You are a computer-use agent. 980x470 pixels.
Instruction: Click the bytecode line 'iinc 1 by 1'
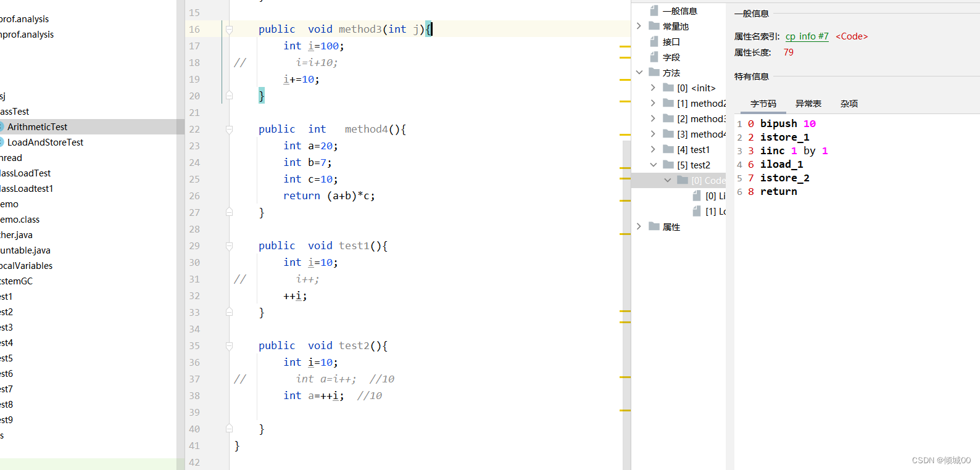[794, 150]
